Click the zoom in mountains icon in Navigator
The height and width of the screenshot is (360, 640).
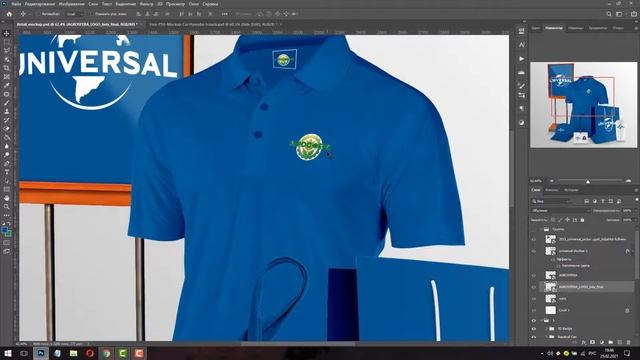coord(628,181)
